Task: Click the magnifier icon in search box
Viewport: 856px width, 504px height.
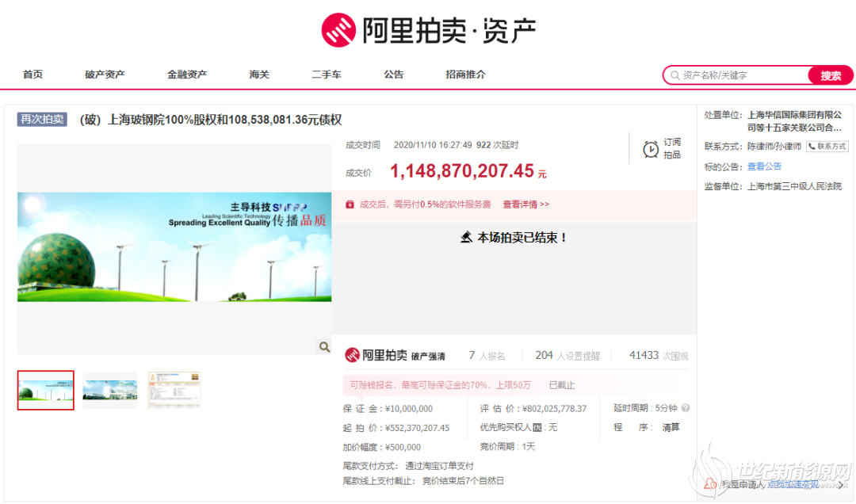Action: point(675,75)
